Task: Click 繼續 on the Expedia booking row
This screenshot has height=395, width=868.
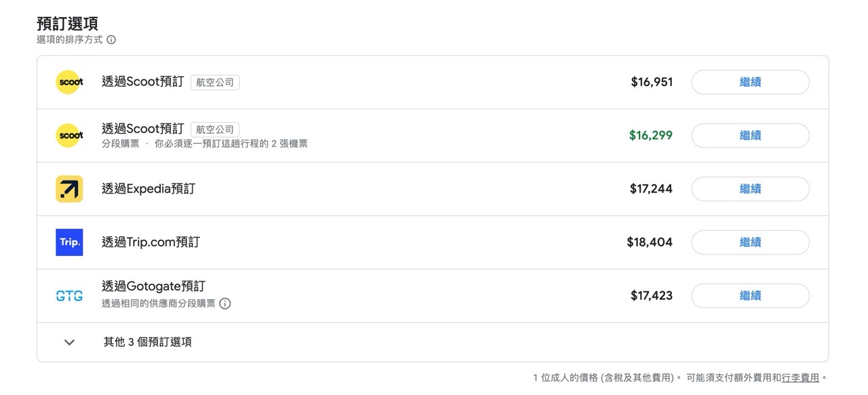Action: [x=750, y=189]
